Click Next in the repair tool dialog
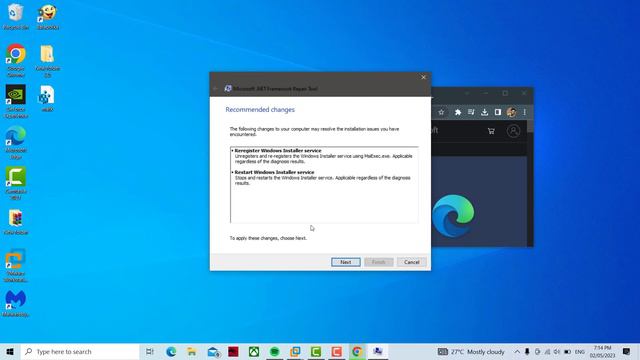The width and height of the screenshot is (640, 360). tap(345, 262)
